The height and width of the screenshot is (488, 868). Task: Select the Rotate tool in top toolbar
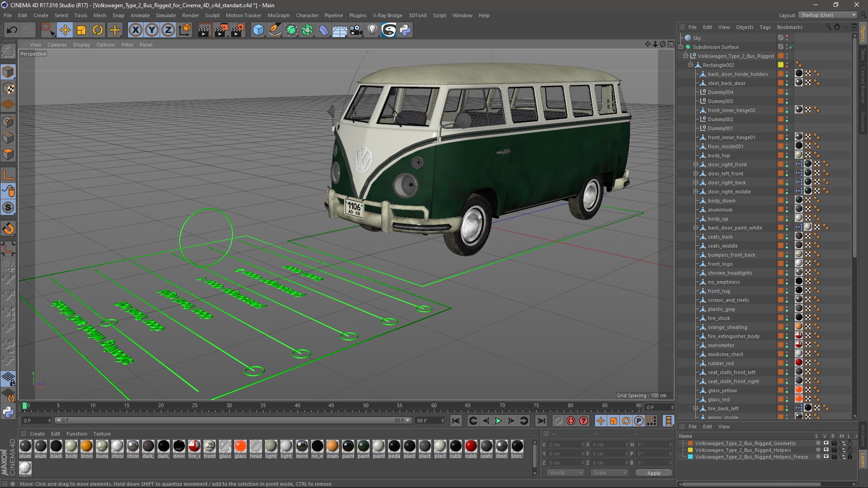pos(98,30)
